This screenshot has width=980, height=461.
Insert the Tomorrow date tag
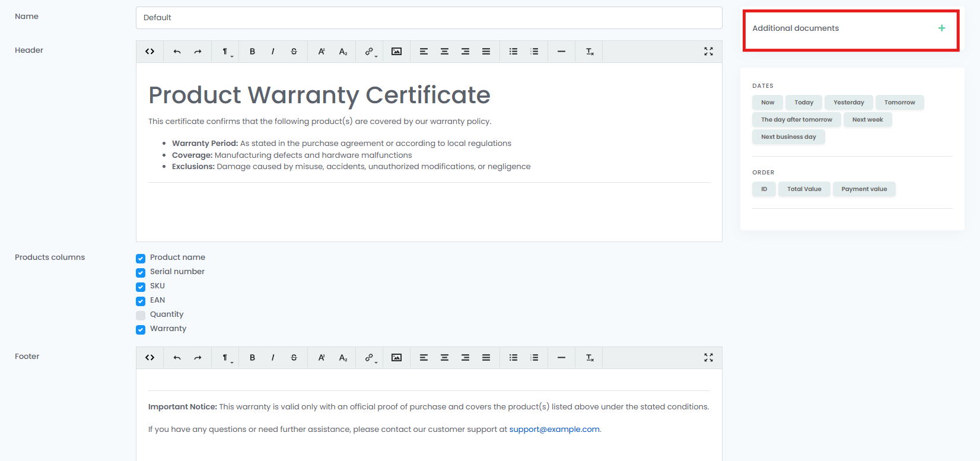tap(900, 103)
